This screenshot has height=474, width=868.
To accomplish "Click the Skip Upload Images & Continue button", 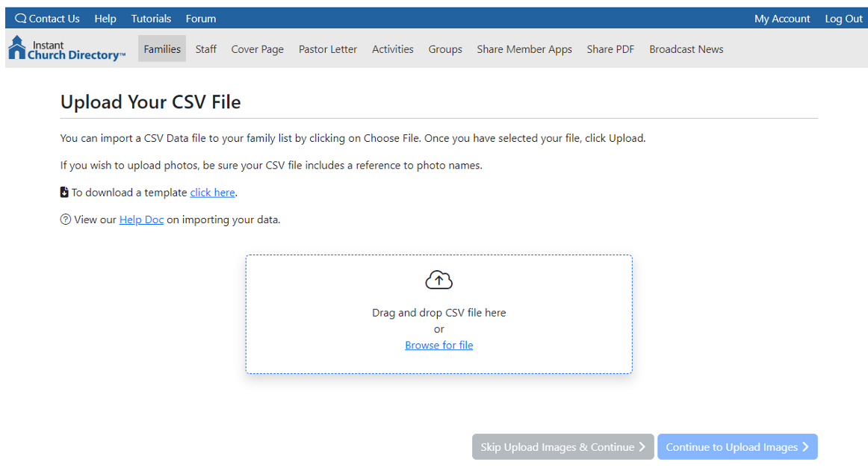I will pos(563,447).
